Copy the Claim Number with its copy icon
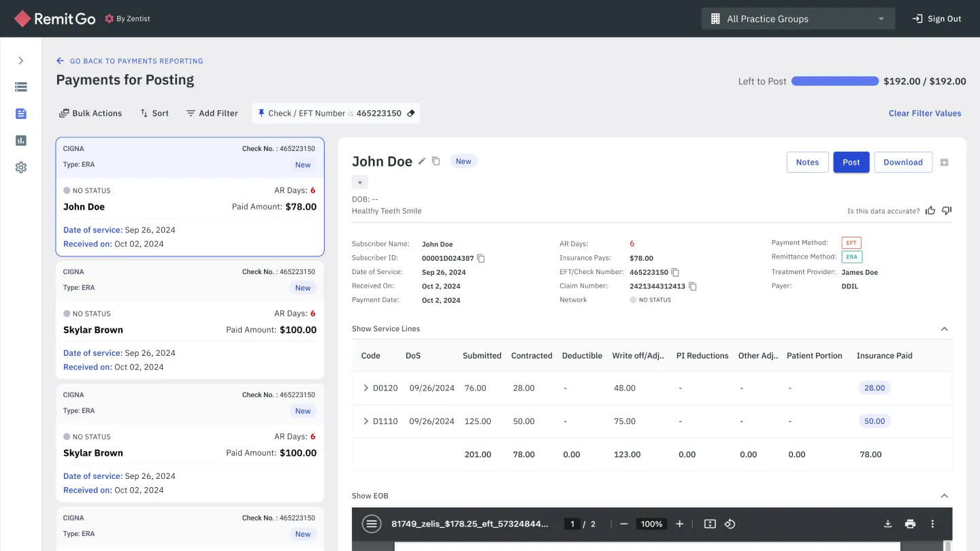This screenshot has height=551, width=980. coord(693,286)
